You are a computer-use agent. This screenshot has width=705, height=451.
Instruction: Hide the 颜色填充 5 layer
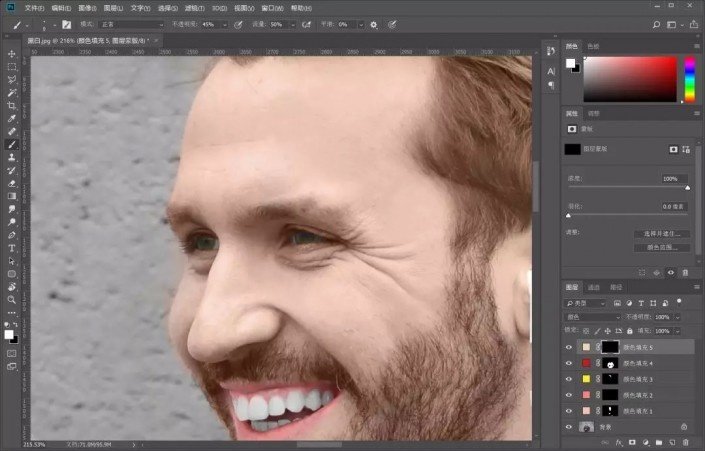coord(568,347)
